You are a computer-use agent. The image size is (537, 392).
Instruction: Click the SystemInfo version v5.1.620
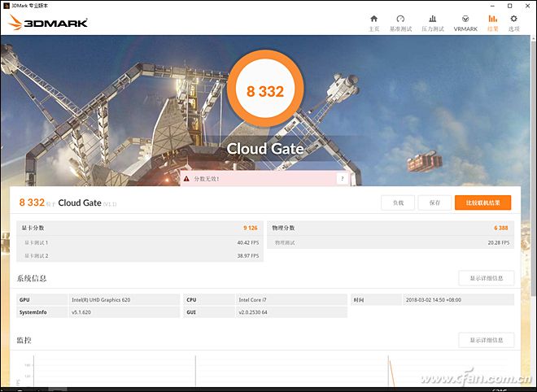coord(81,312)
